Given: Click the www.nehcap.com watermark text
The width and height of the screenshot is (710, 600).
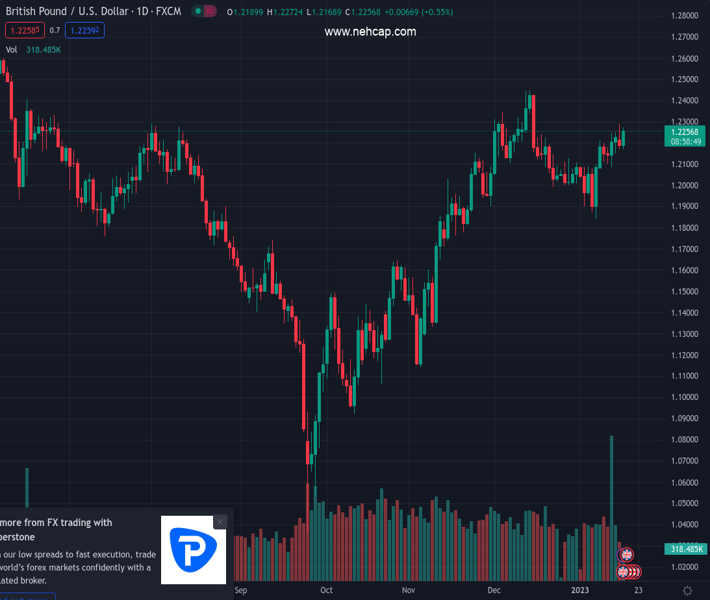Looking at the screenshot, I should pos(370,32).
